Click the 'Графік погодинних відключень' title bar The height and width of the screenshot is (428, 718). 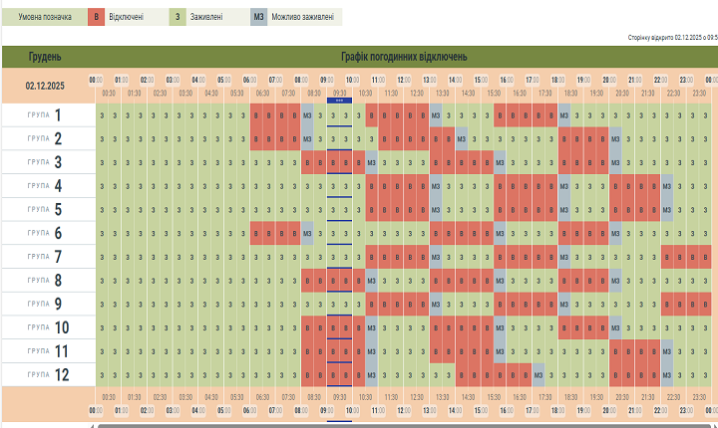coord(403,56)
